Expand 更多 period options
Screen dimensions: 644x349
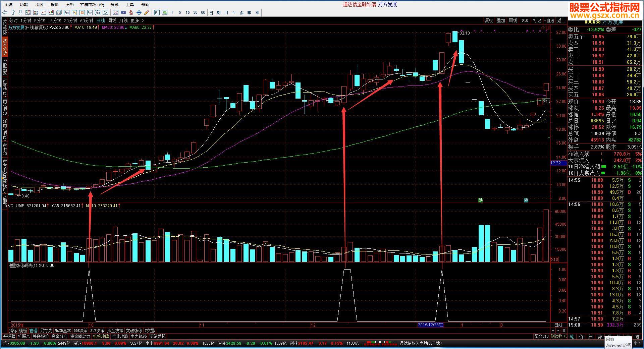137,20
